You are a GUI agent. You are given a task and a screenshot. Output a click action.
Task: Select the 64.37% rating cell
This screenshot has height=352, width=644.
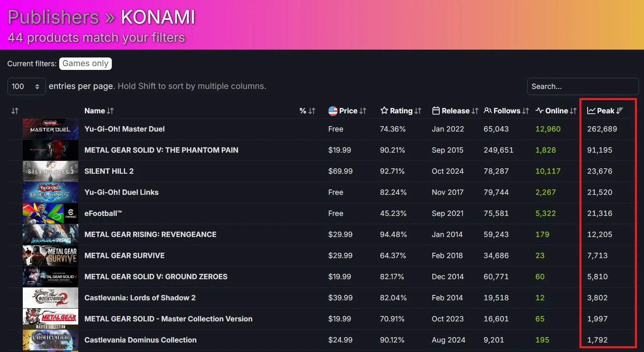click(393, 256)
